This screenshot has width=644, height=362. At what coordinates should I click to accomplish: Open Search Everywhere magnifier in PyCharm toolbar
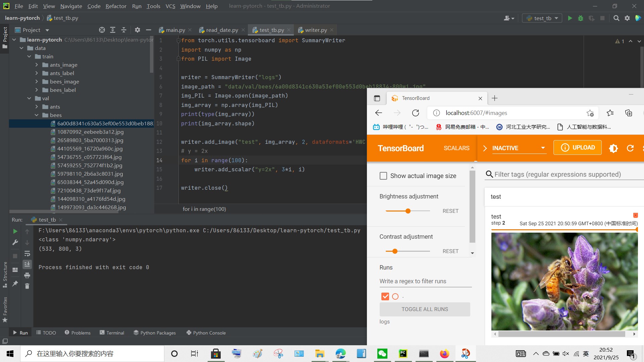pos(616,18)
